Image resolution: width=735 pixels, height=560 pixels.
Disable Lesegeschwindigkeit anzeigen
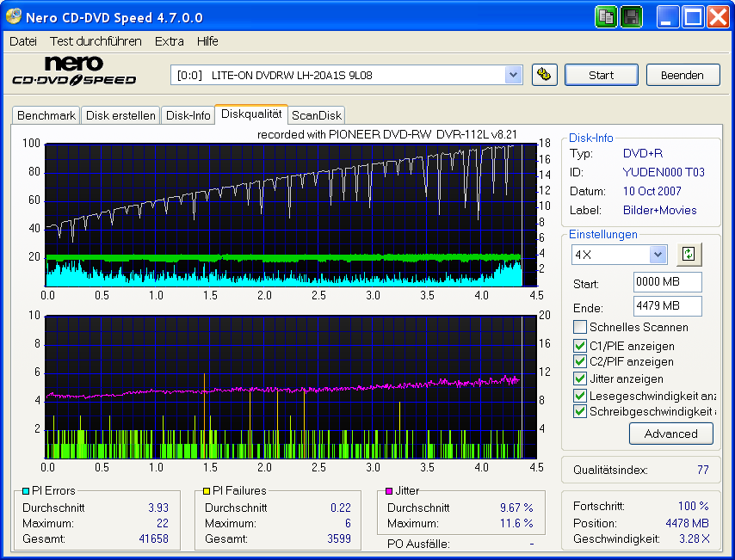point(580,395)
